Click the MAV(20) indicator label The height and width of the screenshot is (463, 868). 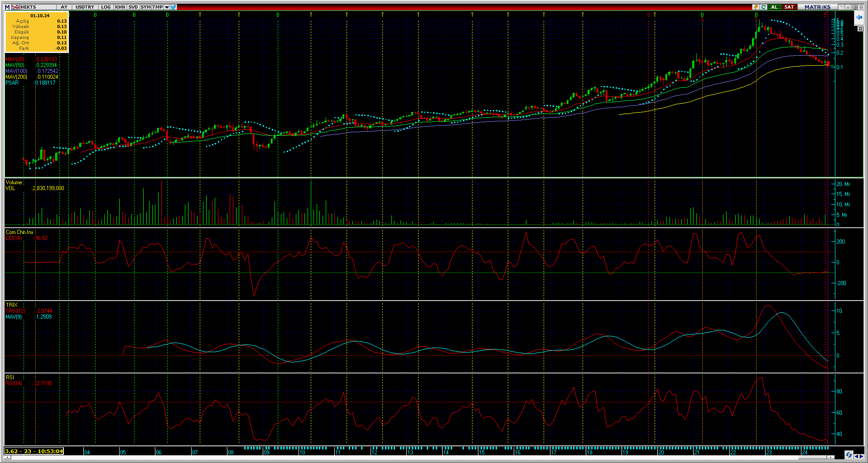coord(15,59)
